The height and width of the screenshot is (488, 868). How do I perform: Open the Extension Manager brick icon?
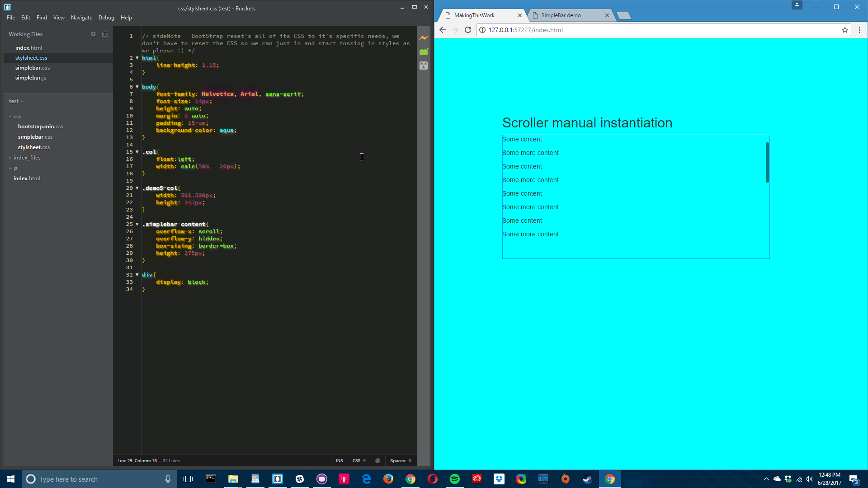click(x=424, y=52)
